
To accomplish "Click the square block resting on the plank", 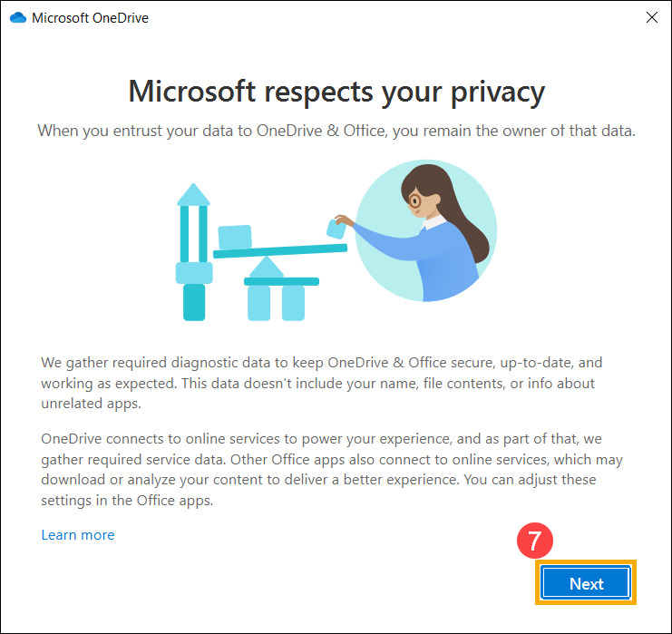I will 235,237.
